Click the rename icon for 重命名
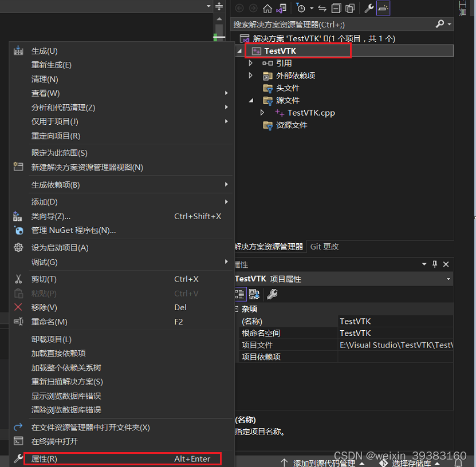Screen dimensions: 476x467 click(18, 322)
